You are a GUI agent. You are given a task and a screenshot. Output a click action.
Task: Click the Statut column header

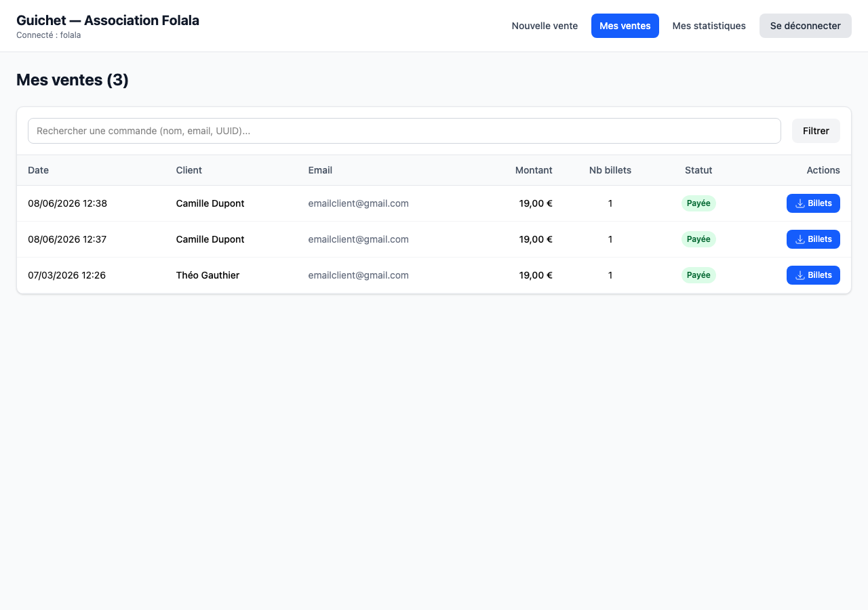click(698, 170)
